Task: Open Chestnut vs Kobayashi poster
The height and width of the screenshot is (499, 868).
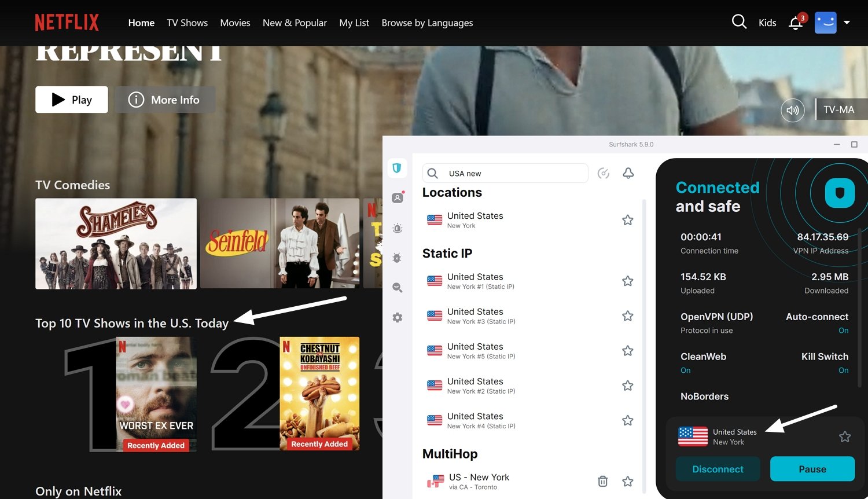Action: pyautogui.click(x=319, y=394)
